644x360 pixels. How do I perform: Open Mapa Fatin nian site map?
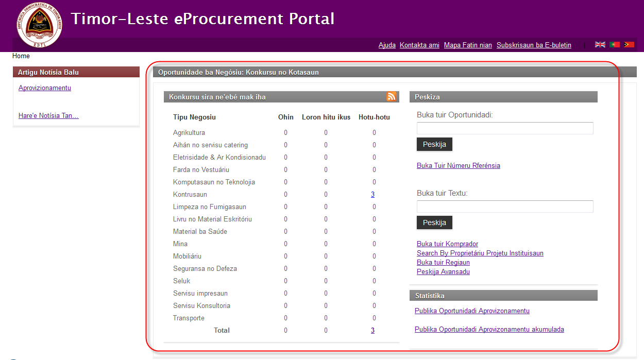(x=468, y=45)
